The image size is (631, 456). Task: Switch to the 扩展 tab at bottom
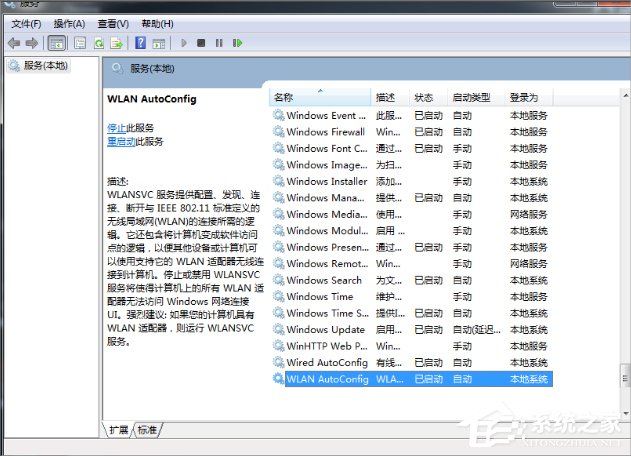pos(119,429)
